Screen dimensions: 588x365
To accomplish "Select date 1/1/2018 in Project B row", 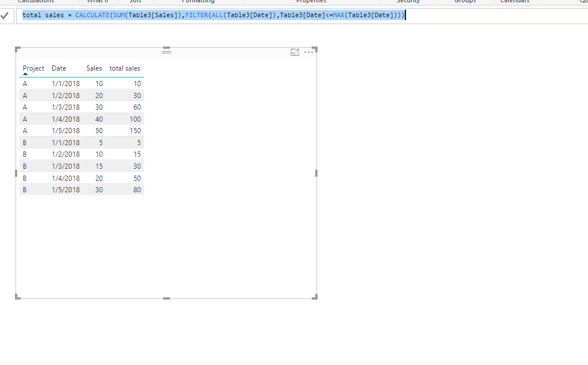I will click(x=65, y=143).
